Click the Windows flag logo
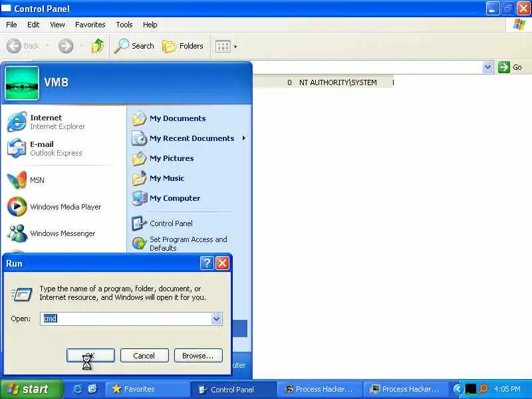This screenshot has height=399, width=532. point(519,25)
